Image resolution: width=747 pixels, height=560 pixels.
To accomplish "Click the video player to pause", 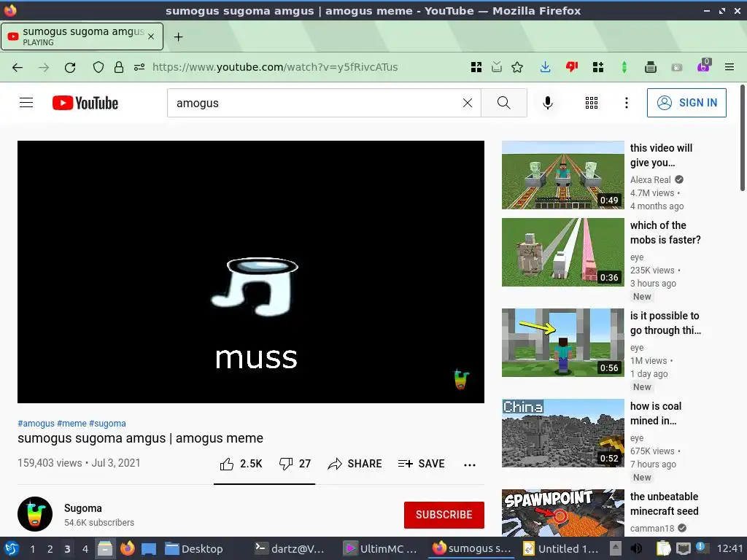I will tap(251, 271).
